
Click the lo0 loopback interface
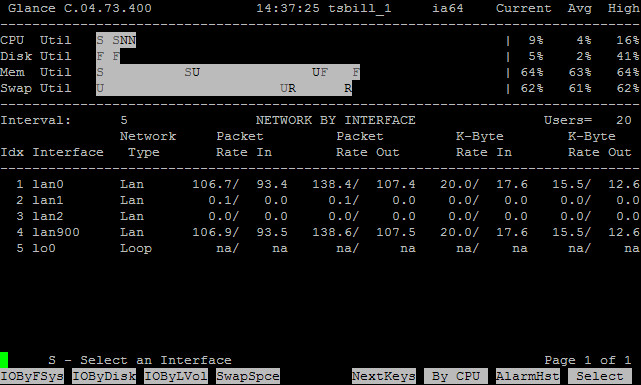pyautogui.click(x=44, y=248)
